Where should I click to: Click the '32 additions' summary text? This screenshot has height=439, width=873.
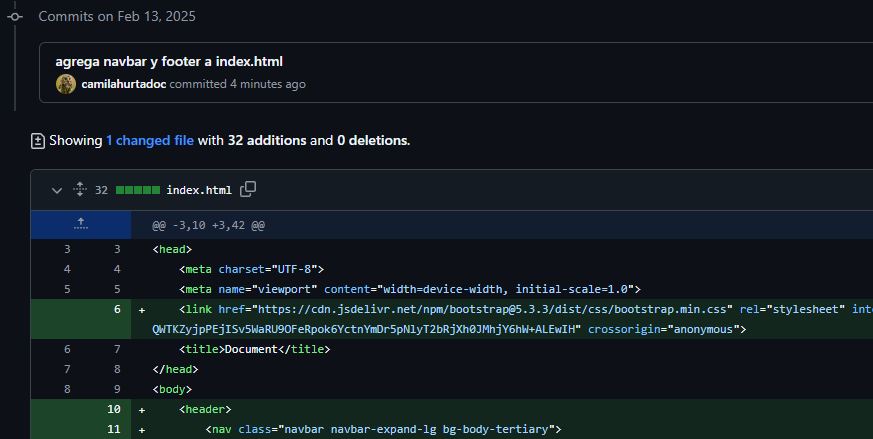pos(267,140)
